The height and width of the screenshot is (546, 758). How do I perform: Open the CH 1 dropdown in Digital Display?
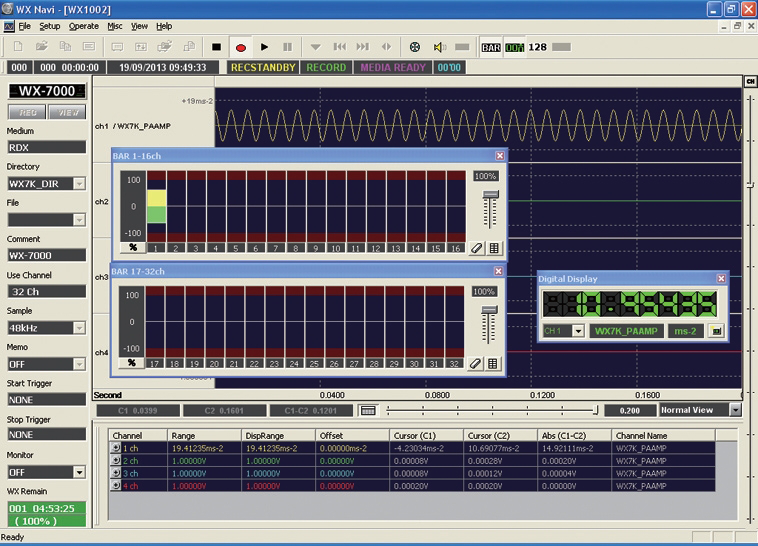pyautogui.click(x=577, y=330)
